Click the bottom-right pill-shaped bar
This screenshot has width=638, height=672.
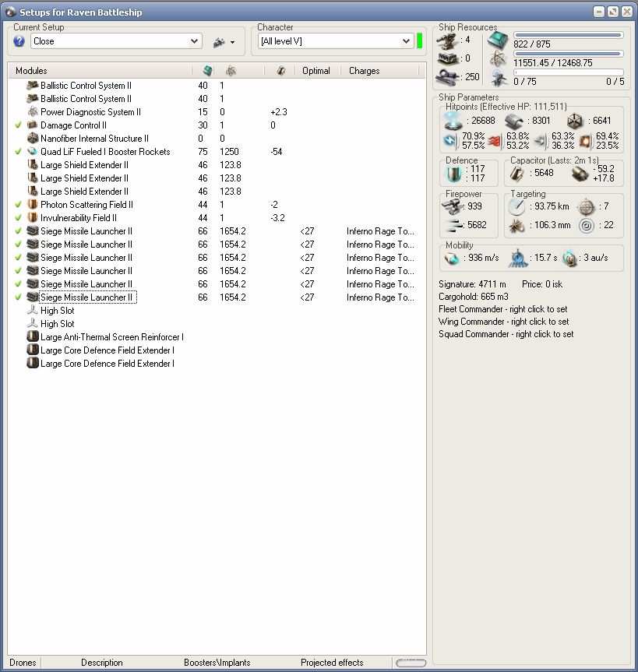coord(411,663)
